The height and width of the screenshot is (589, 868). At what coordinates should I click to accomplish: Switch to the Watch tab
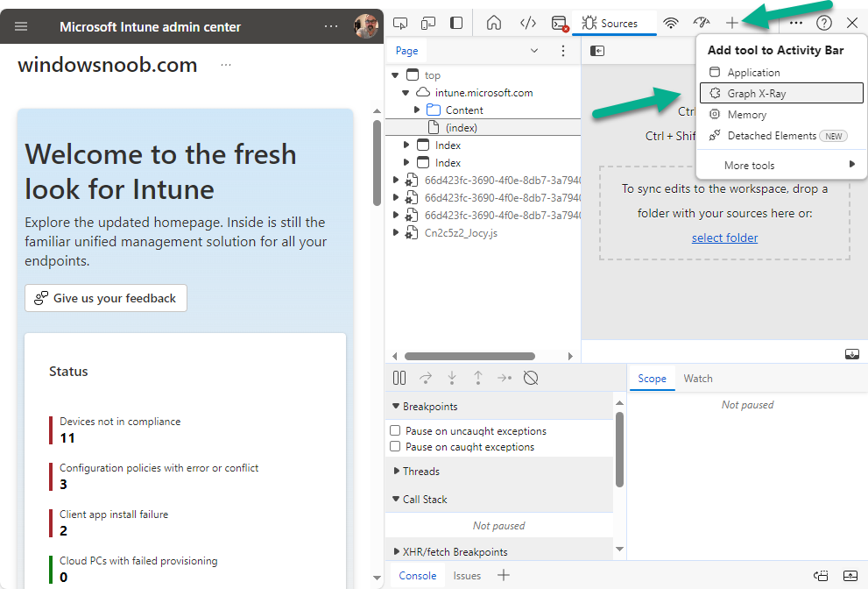point(698,379)
